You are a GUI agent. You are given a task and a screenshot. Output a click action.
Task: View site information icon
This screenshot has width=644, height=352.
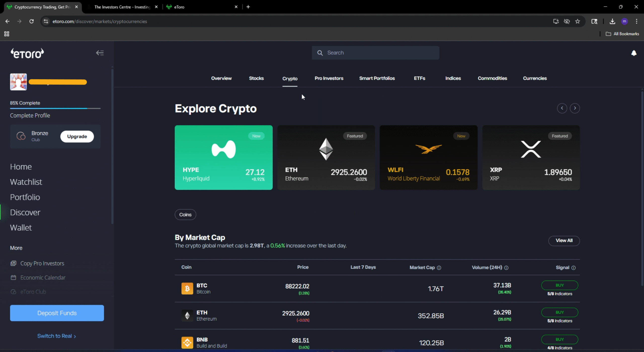pos(46,21)
